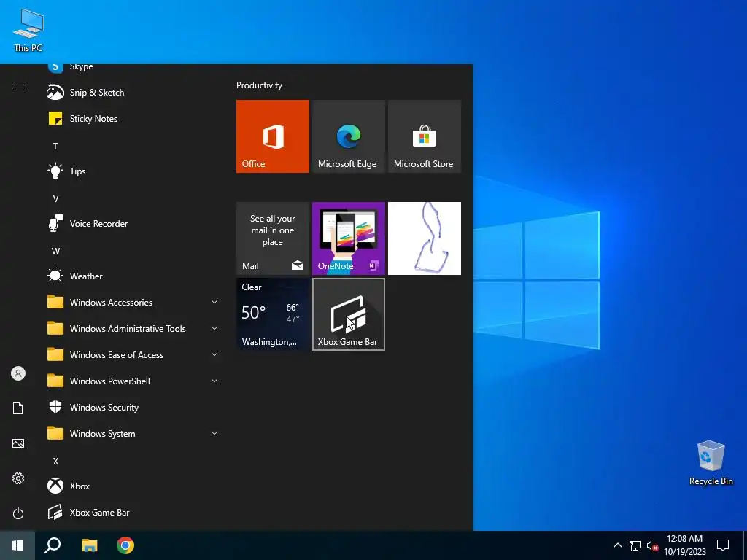Image resolution: width=747 pixels, height=560 pixels.
Task: Launch the Xbox app
Action: pyautogui.click(x=133, y=486)
